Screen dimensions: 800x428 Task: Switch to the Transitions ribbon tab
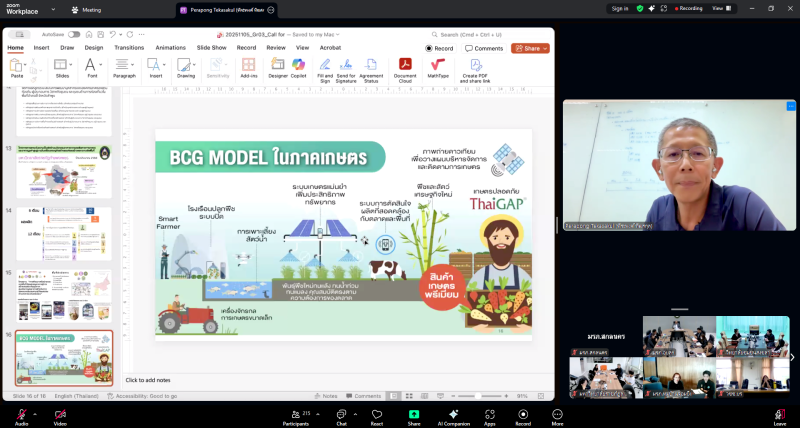tap(128, 47)
